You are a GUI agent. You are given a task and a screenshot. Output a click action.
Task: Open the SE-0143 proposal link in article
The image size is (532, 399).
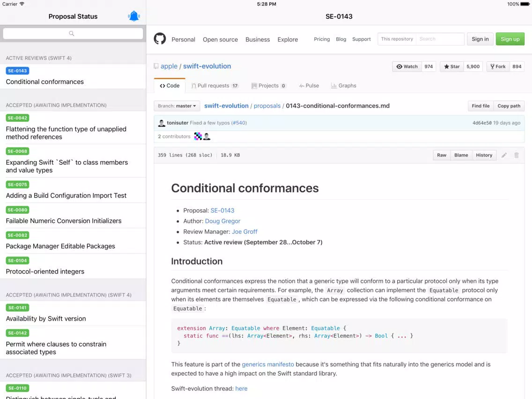(x=222, y=210)
